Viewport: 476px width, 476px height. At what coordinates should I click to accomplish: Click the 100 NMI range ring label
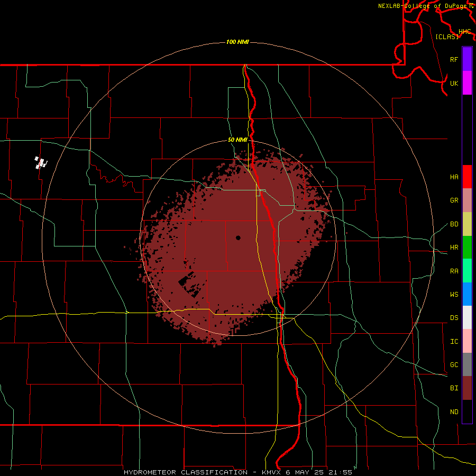pyautogui.click(x=237, y=42)
